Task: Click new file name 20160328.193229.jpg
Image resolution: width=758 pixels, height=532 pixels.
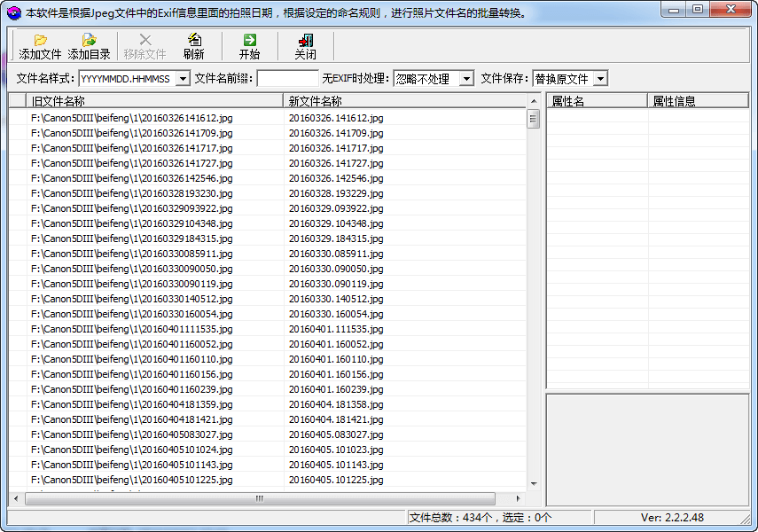Action: [336, 193]
